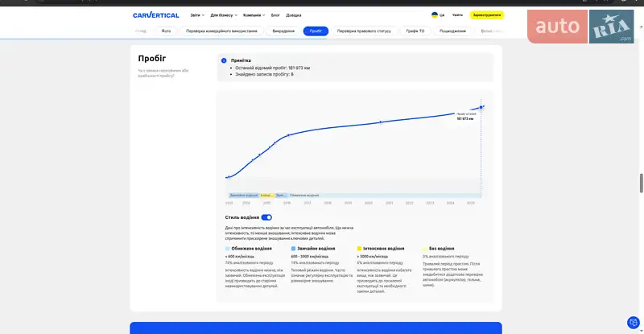Screen dimensions: 644x334
Task: Open the Звіти dropdown menu
Action: click(197, 14)
